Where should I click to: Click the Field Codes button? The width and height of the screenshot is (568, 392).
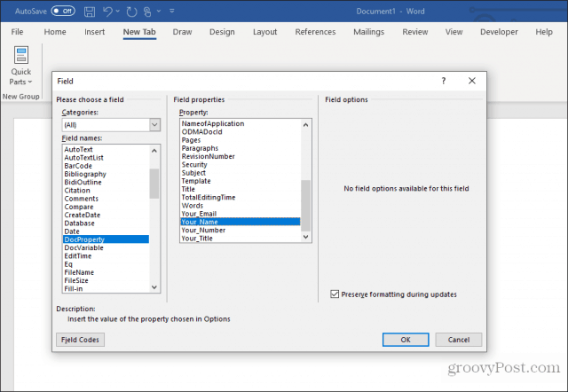80,340
